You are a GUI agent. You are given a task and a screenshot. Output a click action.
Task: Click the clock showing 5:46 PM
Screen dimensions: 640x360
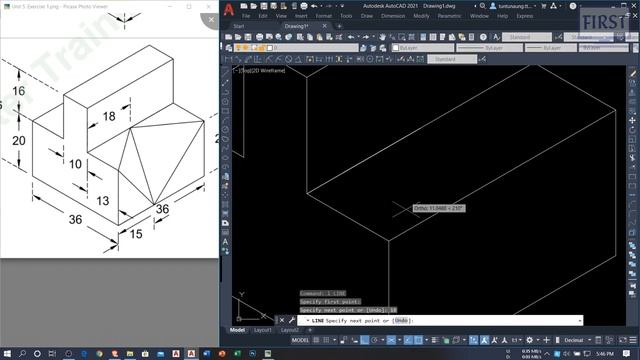point(604,353)
